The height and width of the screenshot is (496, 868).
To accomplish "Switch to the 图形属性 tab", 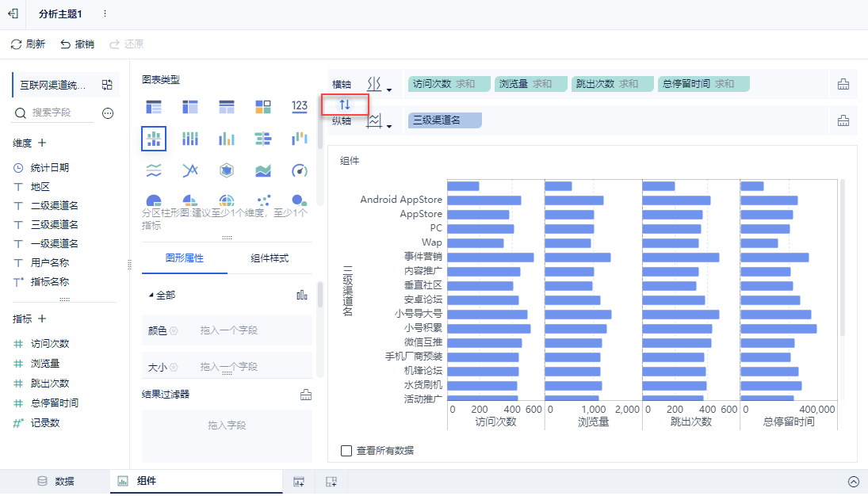I will coord(185,258).
